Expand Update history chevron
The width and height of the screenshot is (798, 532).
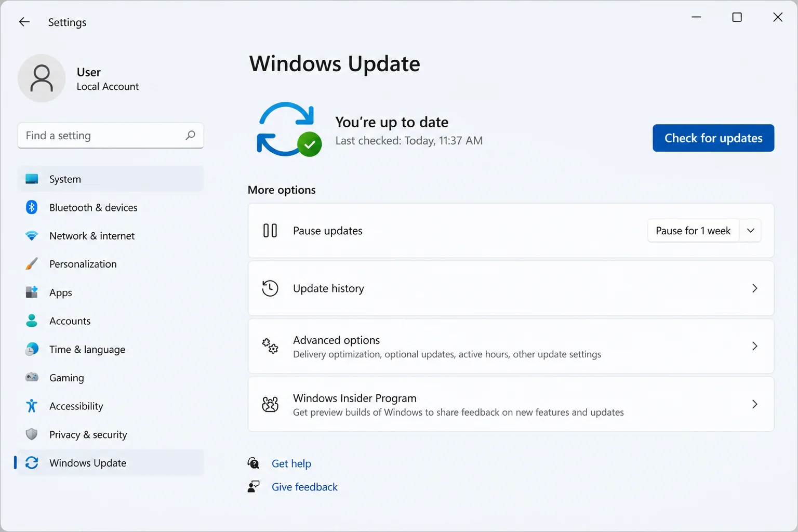[x=755, y=288]
